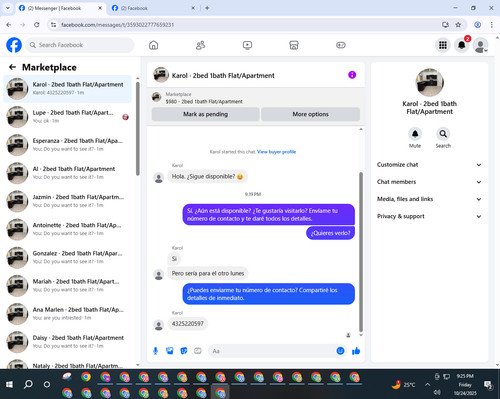The width and height of the screenshot is (500, 399).
Task: Click the listing title $980 - 2bed 1bath
Action: point(204,102)
